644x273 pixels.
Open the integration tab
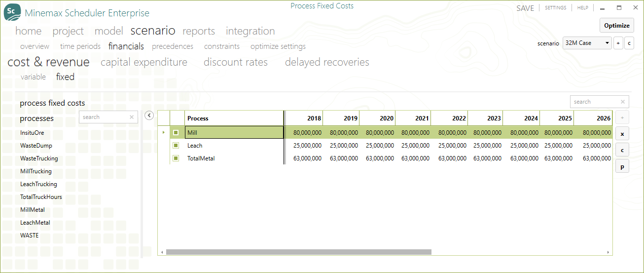pos(250,31)
